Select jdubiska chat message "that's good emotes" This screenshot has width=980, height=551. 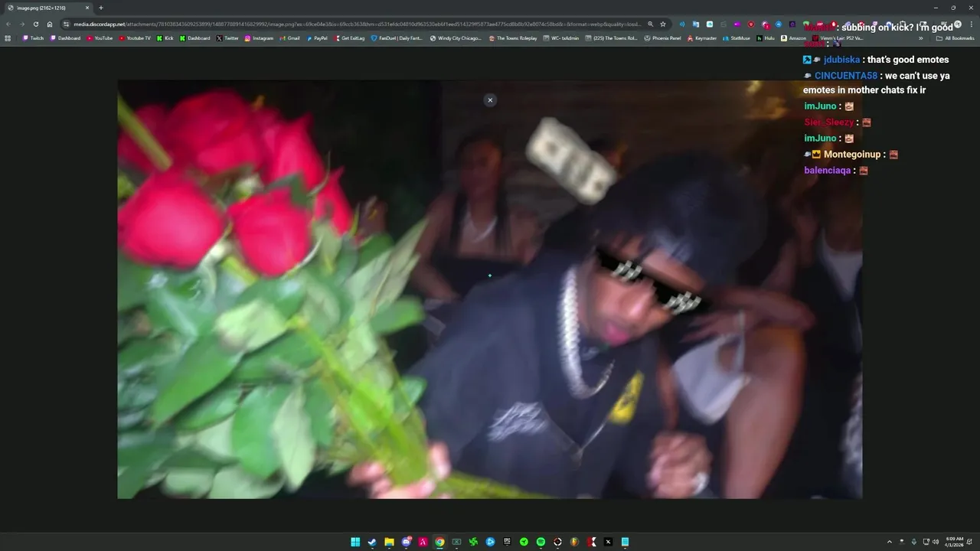pyautogui.click(x=908, y=60)
